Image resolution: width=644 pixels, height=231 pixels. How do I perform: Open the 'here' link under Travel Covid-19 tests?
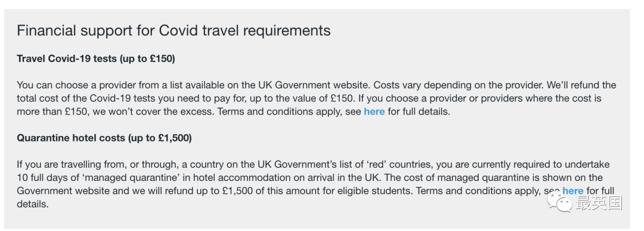click(374, 112)
